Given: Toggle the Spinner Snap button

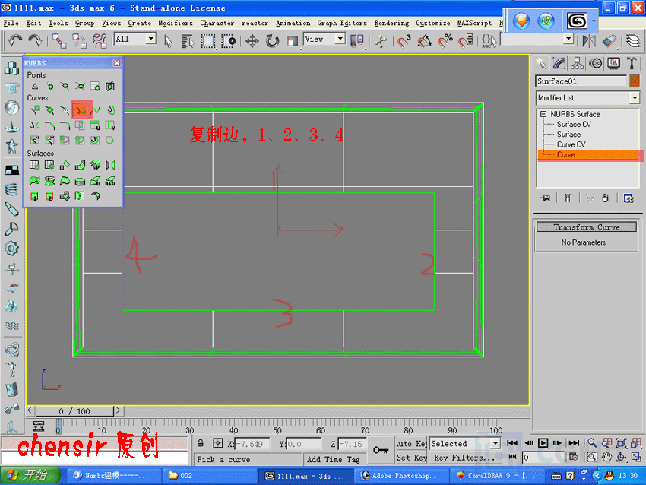Looking at the screenshot, I should 466,41.
